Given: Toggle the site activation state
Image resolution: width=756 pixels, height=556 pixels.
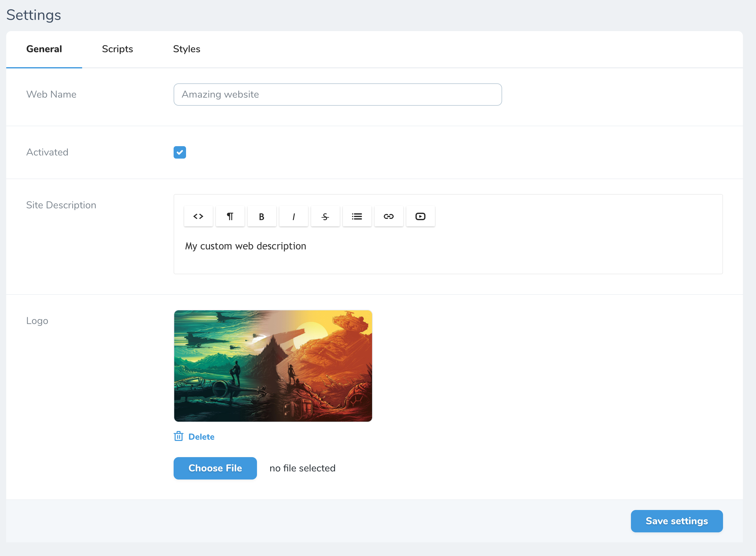Looking at the screenshot, I should 180,152.
